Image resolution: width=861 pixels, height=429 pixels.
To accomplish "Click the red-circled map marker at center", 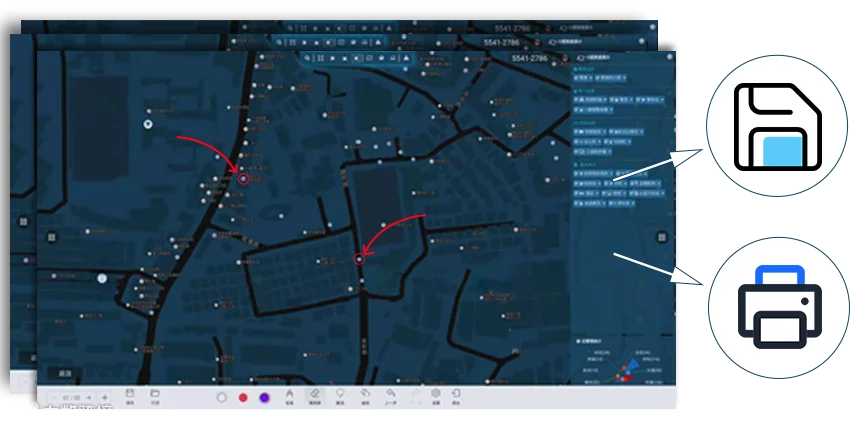I will 359,258.
